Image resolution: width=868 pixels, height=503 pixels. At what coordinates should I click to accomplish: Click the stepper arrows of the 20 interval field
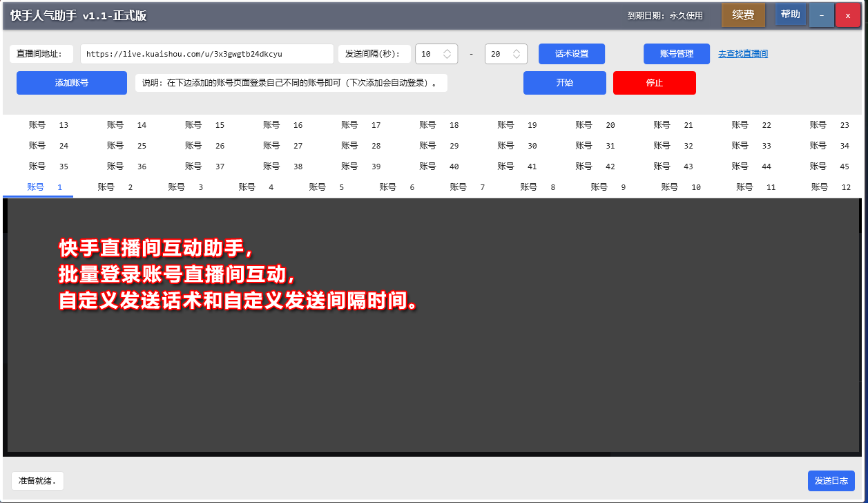[x=517, y=54]
